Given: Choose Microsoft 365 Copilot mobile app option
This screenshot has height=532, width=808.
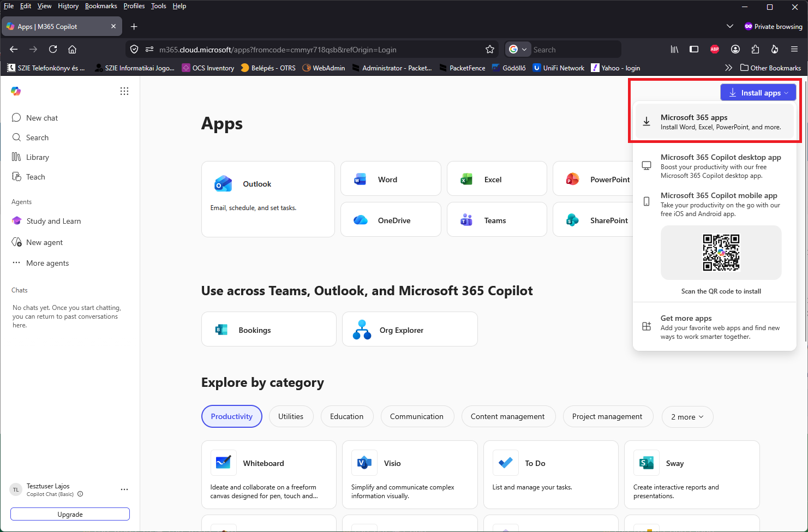Looking at the screenshot, I should 715,204.
